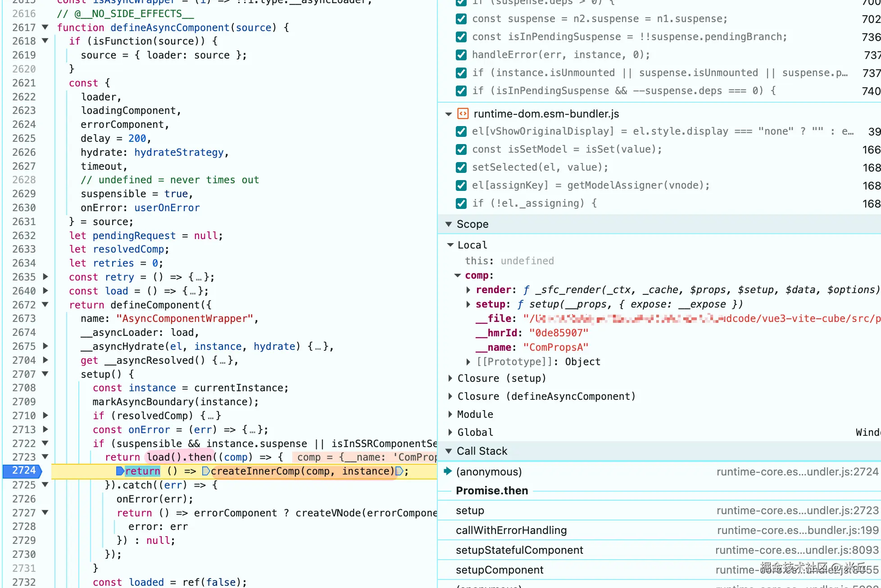The height and width of the screenshot is (588, 881).
Task: Click the runtime-dom.esm-bundler.js file icon
Action: [463, 113]
